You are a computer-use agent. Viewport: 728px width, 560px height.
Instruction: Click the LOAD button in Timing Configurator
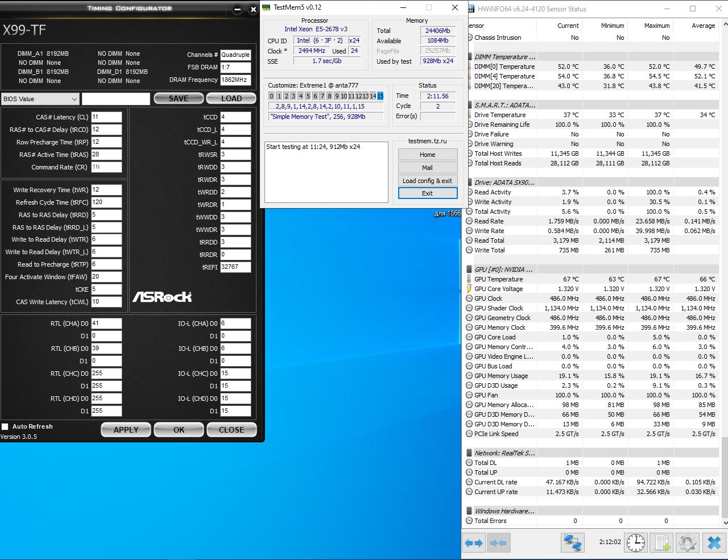coord(231,98)
